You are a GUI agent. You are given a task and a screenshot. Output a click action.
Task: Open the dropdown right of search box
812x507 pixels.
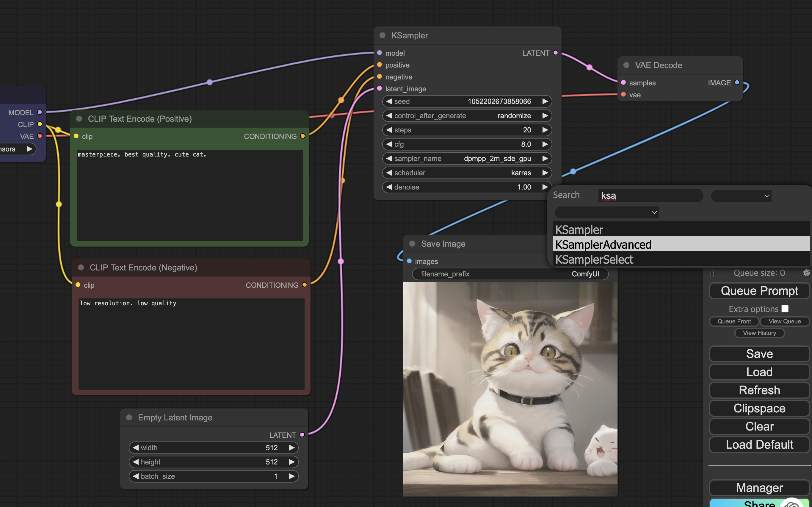(x=741, y=196)
